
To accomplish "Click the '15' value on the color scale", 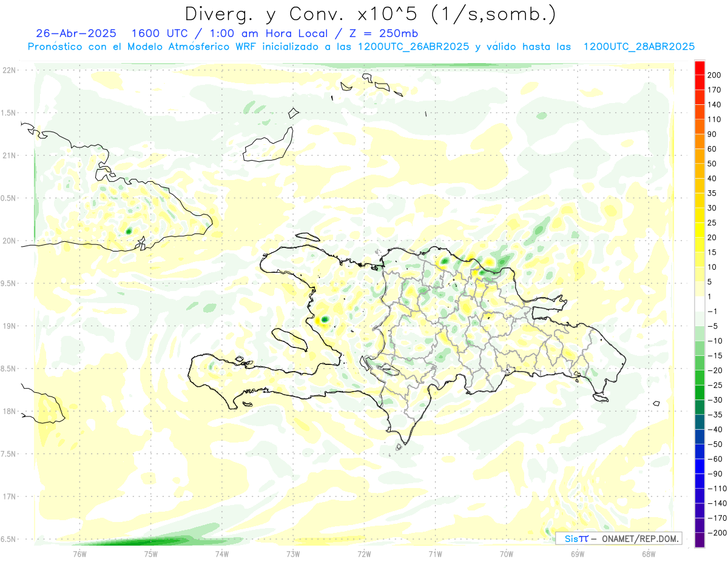I will 712,252.
